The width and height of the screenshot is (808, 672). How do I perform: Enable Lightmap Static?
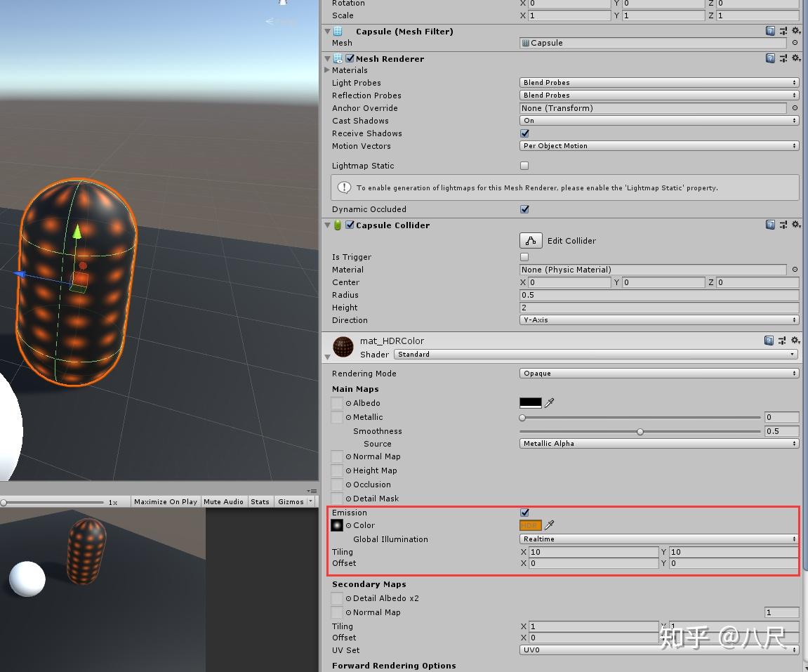524,166
